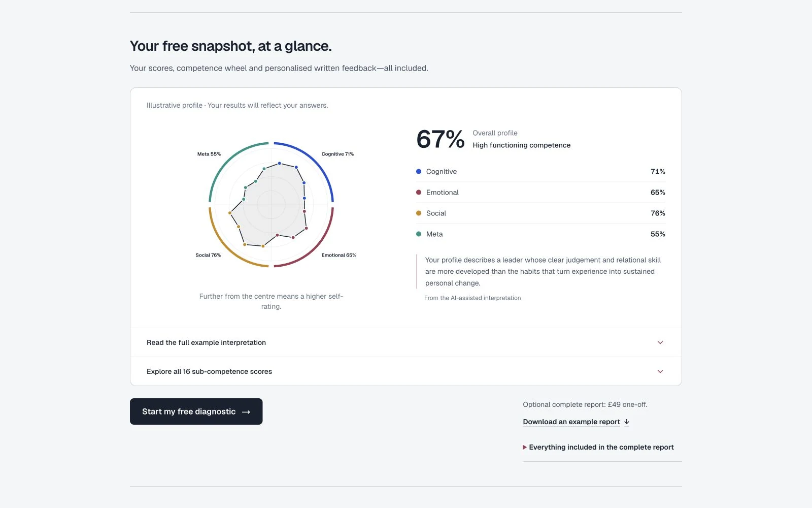This screenshot has height=508, width=812.
Task: Click the arrow icon in Start my free diagnostic
Action: [246, 412]
